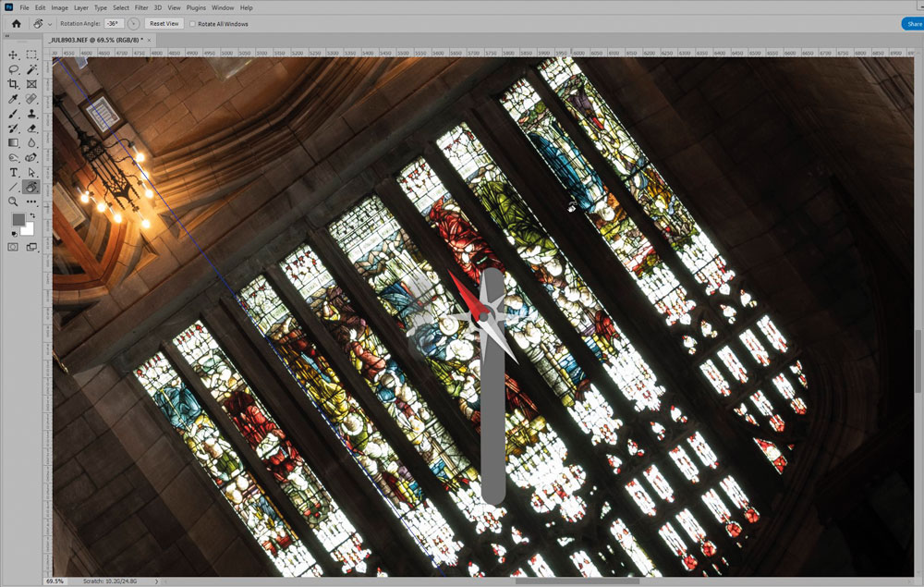This screenshot has height=587, width=924.
Task: Open the 3D menu
Action: tap(158, 7)
